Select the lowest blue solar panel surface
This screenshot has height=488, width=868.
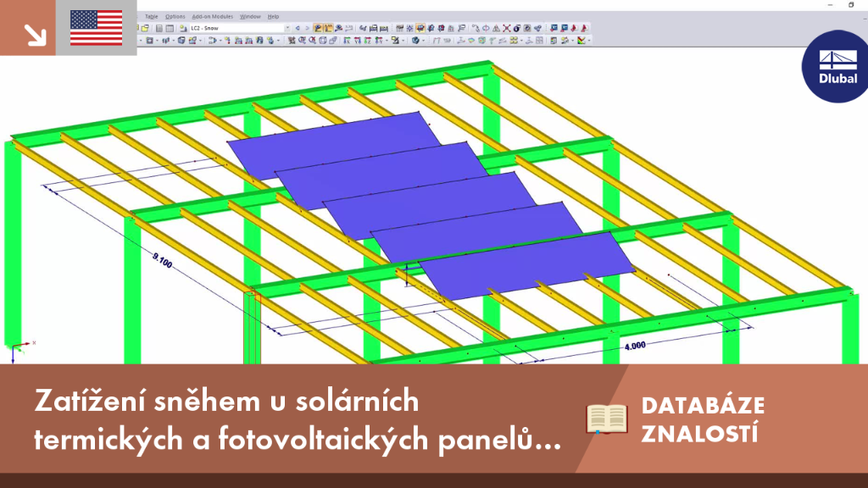click(x=526, y=265)
